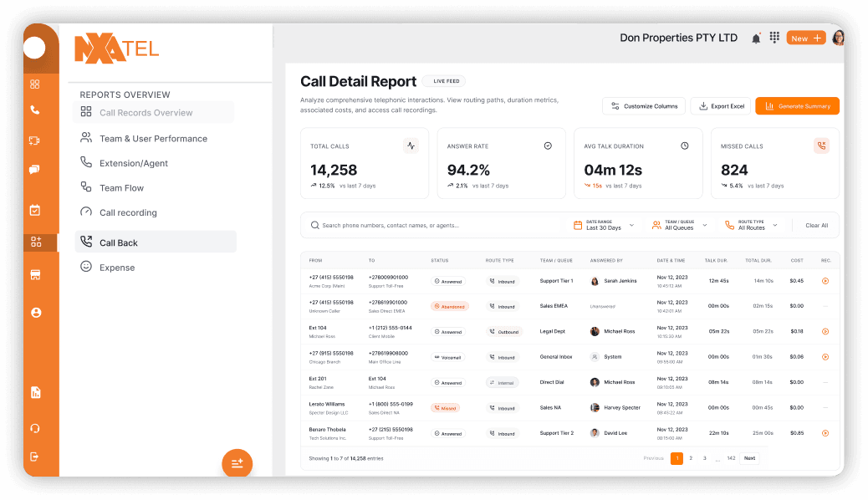Click Export Excel button
The height and width of the screenshot is (500, 868).
(x=722, y=106)
